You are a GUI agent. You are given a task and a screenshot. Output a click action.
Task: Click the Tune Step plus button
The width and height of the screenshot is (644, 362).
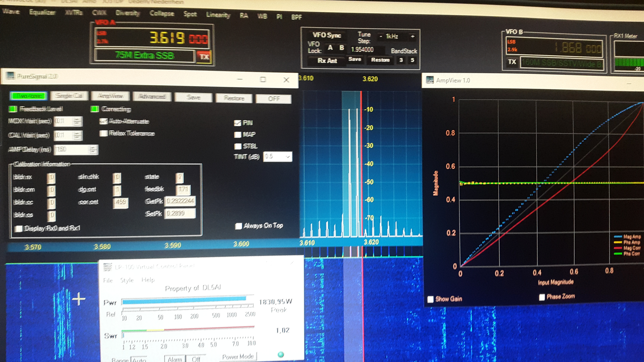[x=413, y=36]
